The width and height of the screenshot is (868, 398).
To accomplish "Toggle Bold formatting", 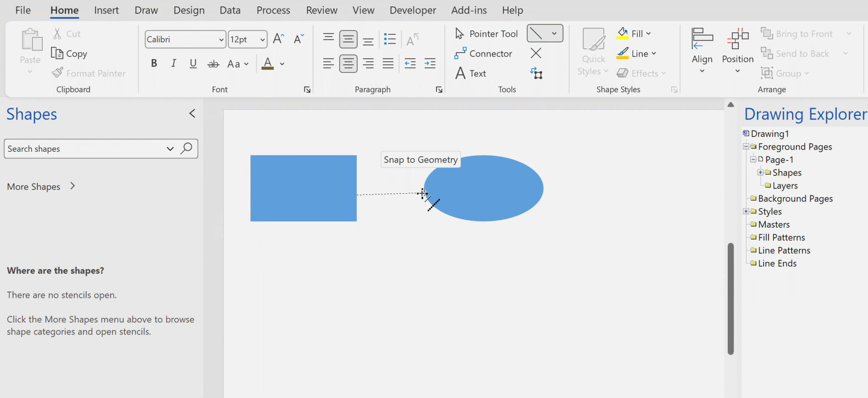I will 154,64.
